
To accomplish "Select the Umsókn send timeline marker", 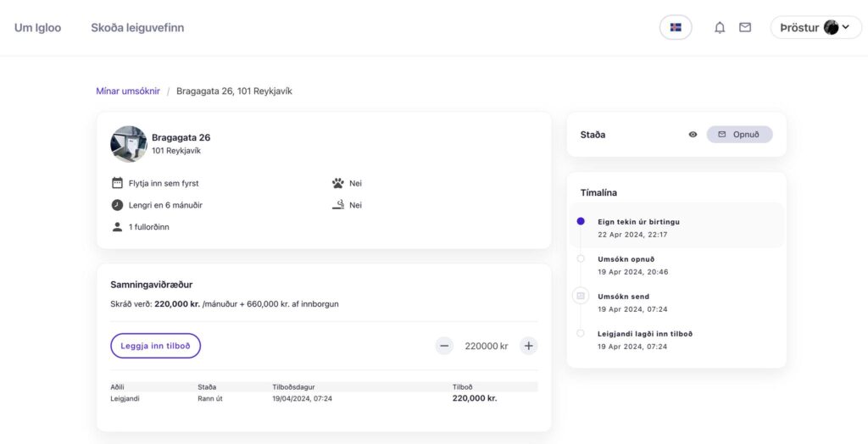I will [580, 296].
